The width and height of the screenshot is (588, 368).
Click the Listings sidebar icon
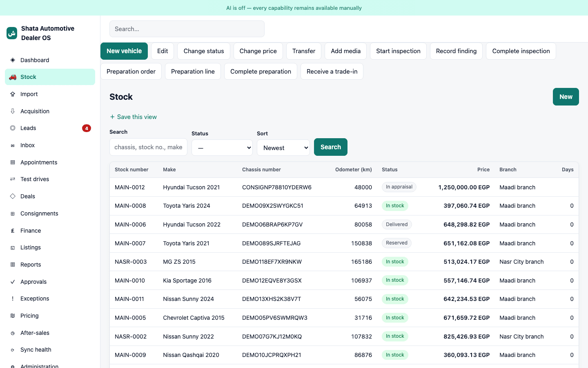(x=13, y=247)
